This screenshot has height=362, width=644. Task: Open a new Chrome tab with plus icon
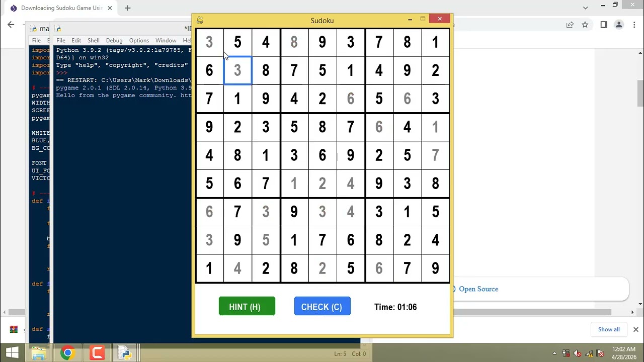128,8
